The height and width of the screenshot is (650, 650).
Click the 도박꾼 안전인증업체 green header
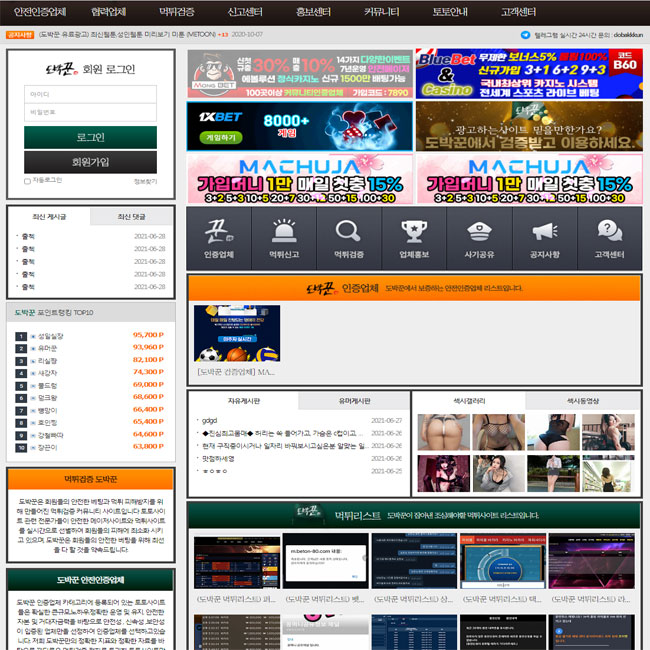pos(90,580)
